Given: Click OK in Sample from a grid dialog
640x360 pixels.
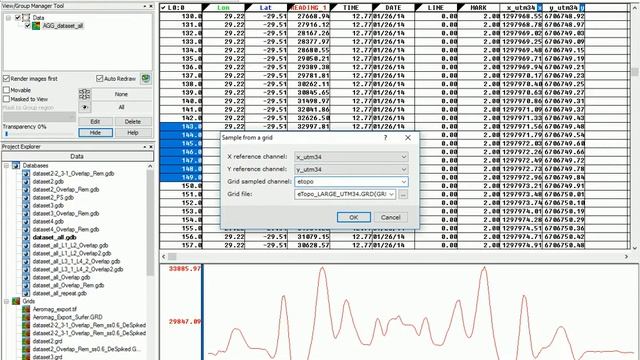Looking at the screenshot, I should coord(354,218).
